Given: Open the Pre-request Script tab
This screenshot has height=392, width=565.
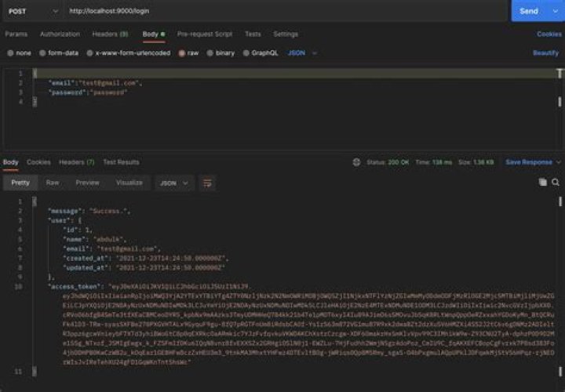Looking at the screenshot, I should (x=205, y=34).
